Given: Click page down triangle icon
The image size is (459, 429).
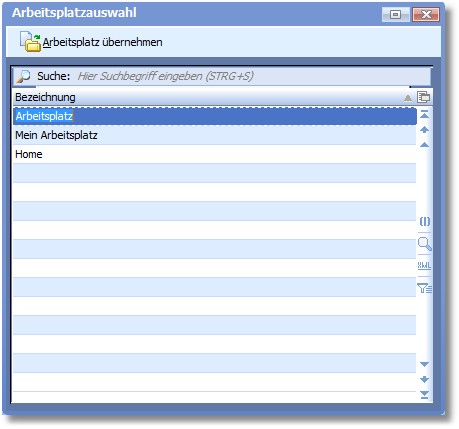Looking at the screenshot, I should (x=424, y=364).
